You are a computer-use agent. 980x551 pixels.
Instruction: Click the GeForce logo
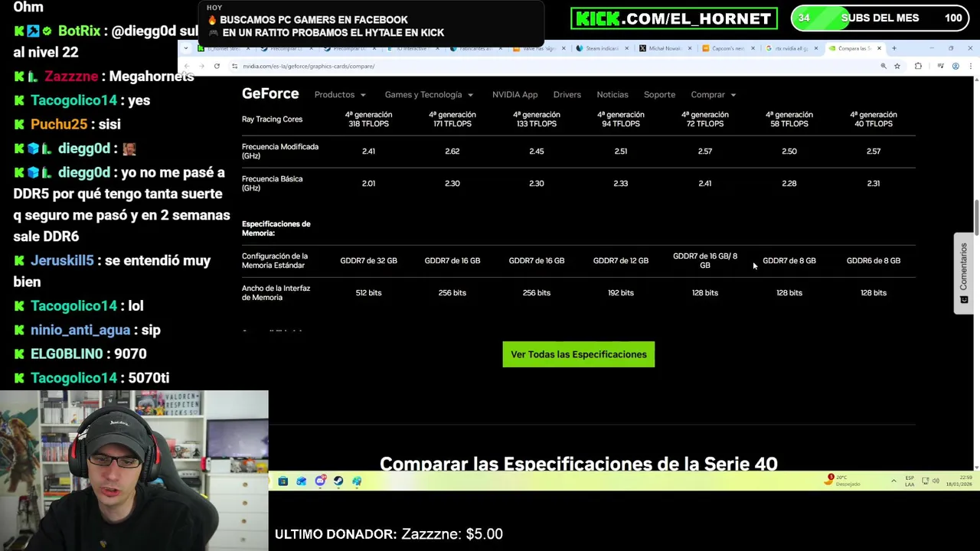coord(270,93)
